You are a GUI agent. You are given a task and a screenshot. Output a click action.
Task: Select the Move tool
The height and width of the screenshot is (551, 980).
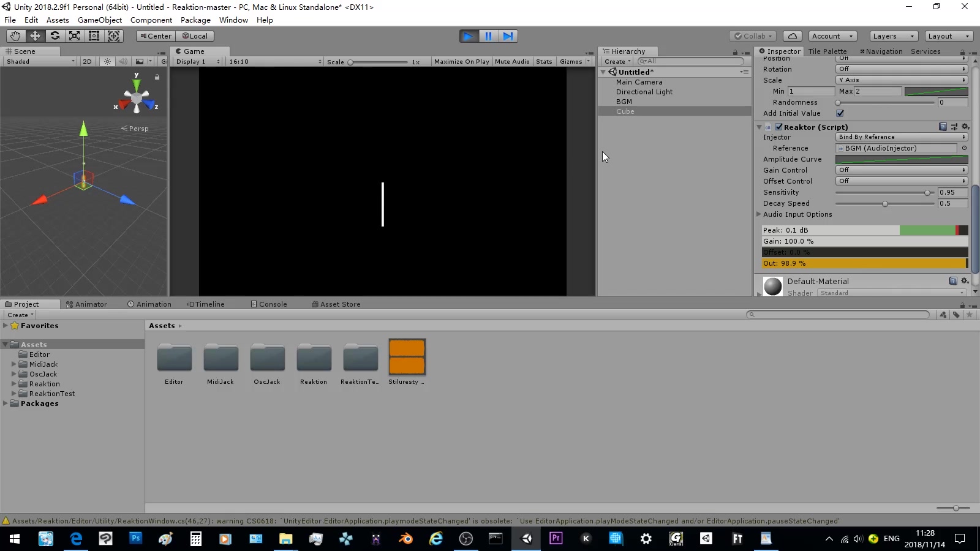[35, 36]
